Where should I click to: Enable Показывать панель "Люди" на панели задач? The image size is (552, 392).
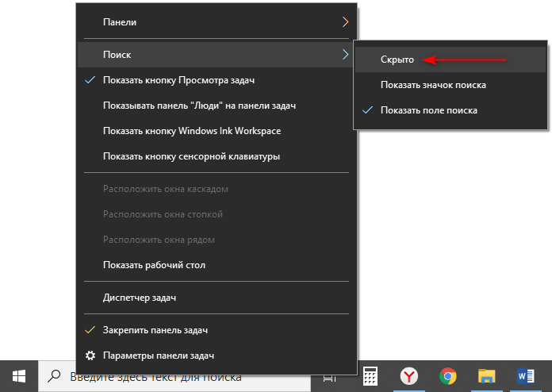tap(217, 106)
